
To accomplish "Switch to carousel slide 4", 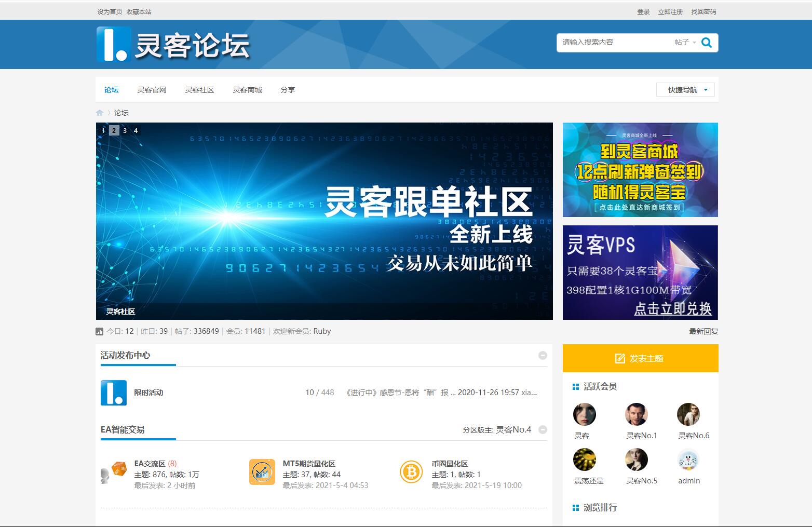I will (136, 130).
